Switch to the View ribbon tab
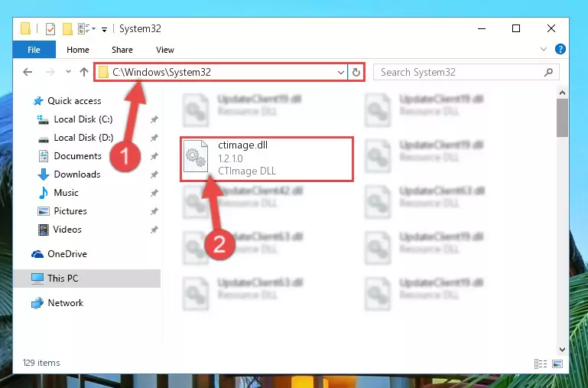Viewport: 588px width, 388px height. coord(165,50)
